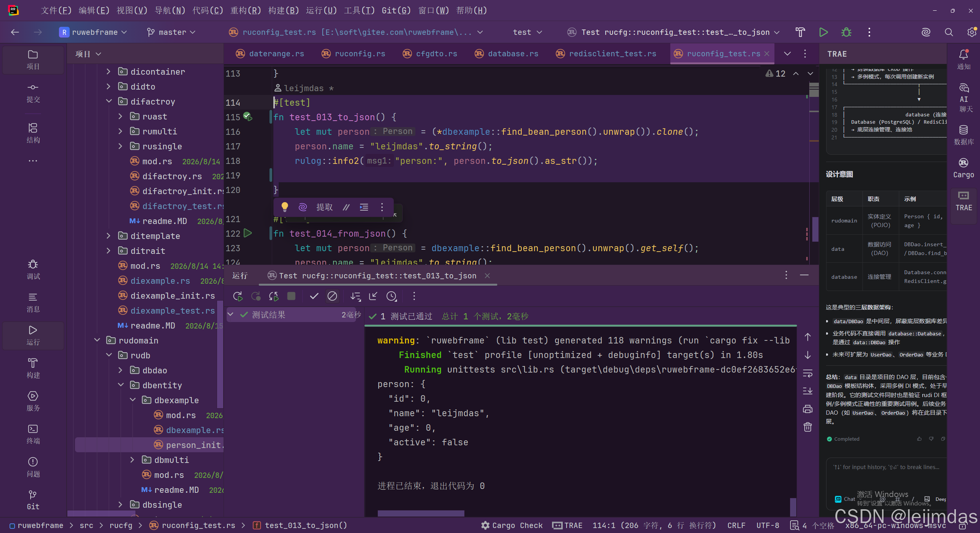Viewport: 980px width, 533px height.
Task: Toggle sort tests alphabetically
Action: tap(355, 296)
